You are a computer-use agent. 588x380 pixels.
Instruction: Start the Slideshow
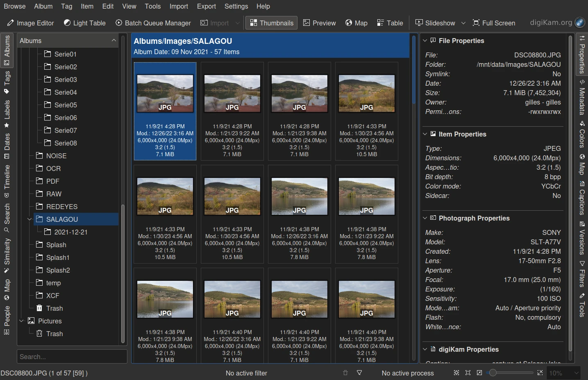pyautogui.click(x=435, y=23)
